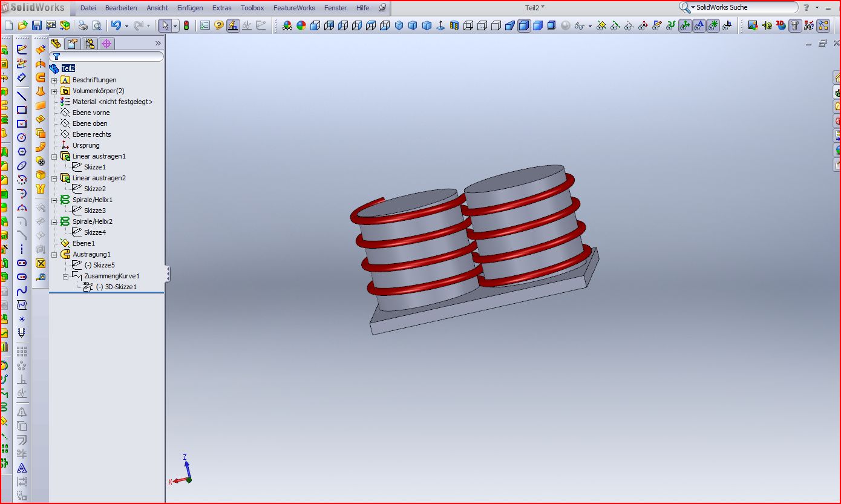Open the FeatureWorks menu
Image resolution: width=841 pixels, height=504 pixels.
(293, 8)
